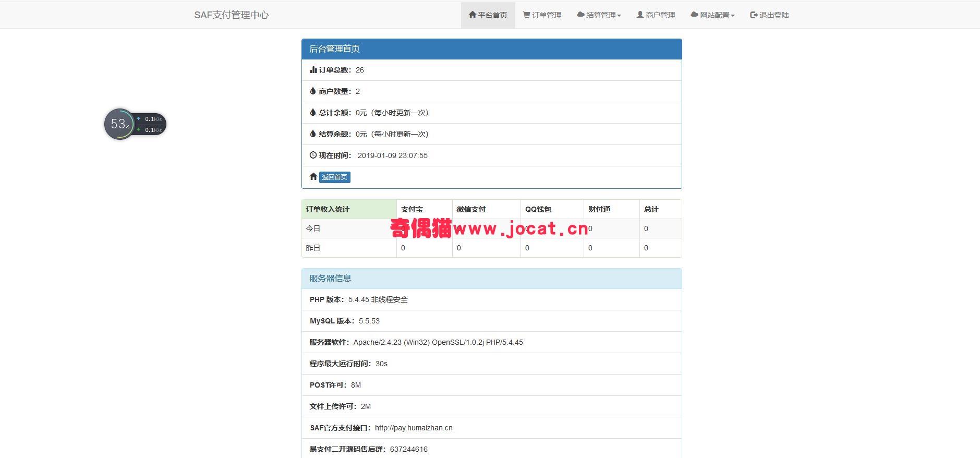Click the 服务器软件 Apache row
The image size is (980, 458).
coord(492,342)
